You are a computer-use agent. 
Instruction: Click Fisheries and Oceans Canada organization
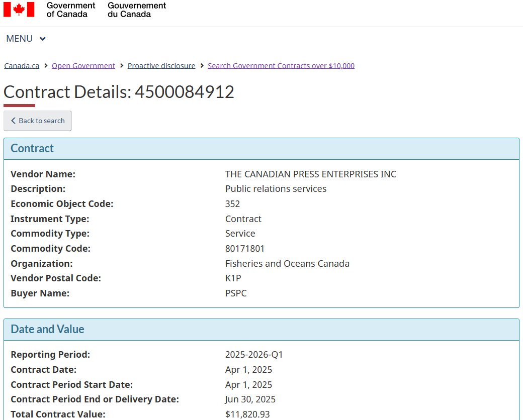tap(287, 263)
